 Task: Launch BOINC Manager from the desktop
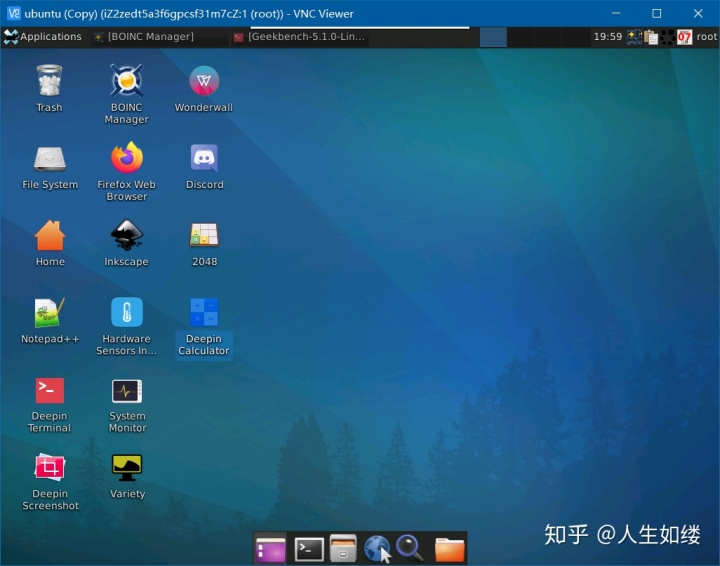tap(126, 81)
